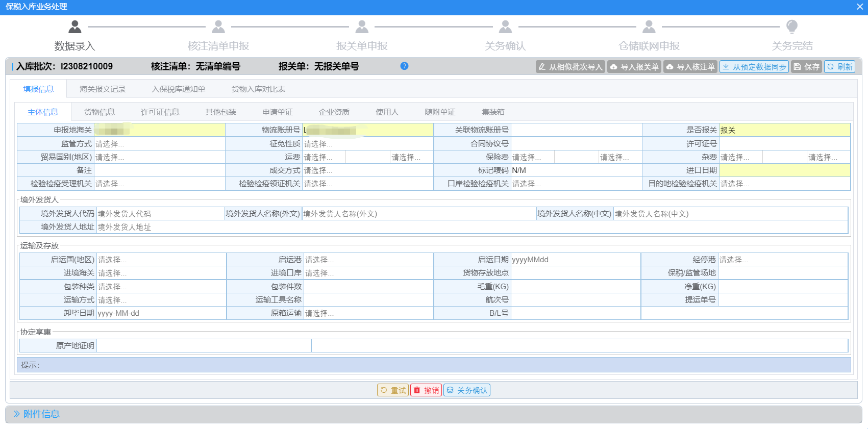Open the 征免性质 dropdown
The height and width of the screenshot is (429, 868).
click(x=367, y=144)
